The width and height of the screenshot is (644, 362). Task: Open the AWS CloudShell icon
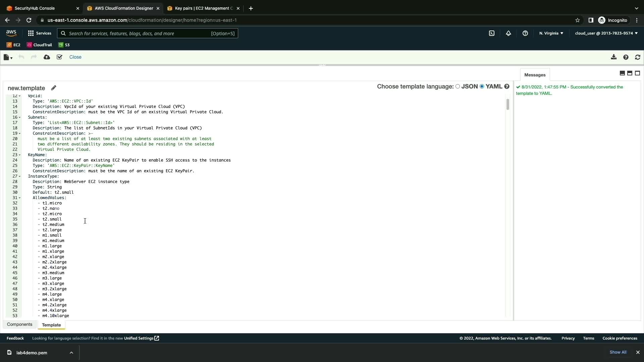[492, 33]
